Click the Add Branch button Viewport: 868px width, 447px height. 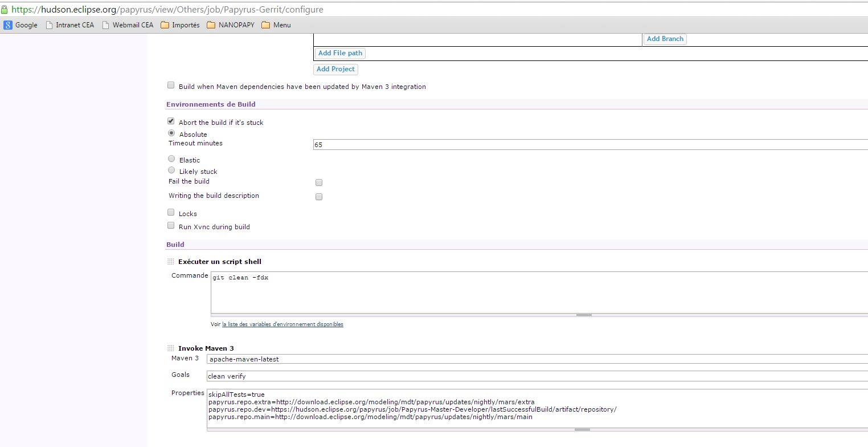coord(665,39)
